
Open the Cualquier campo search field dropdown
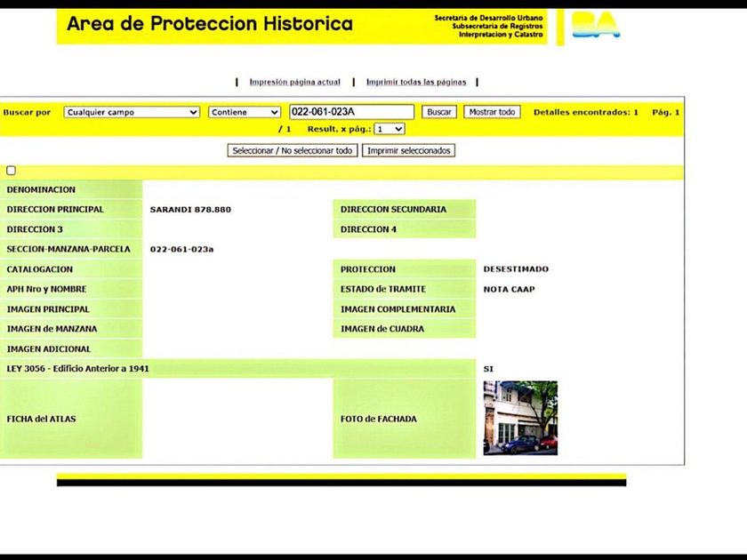[x=132, y=112]
